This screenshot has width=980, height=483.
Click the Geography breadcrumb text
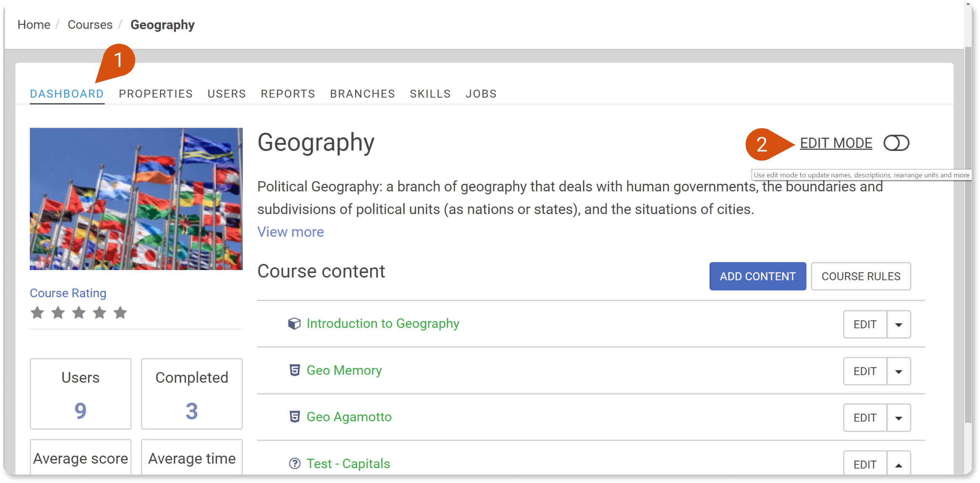click(163, 25)
